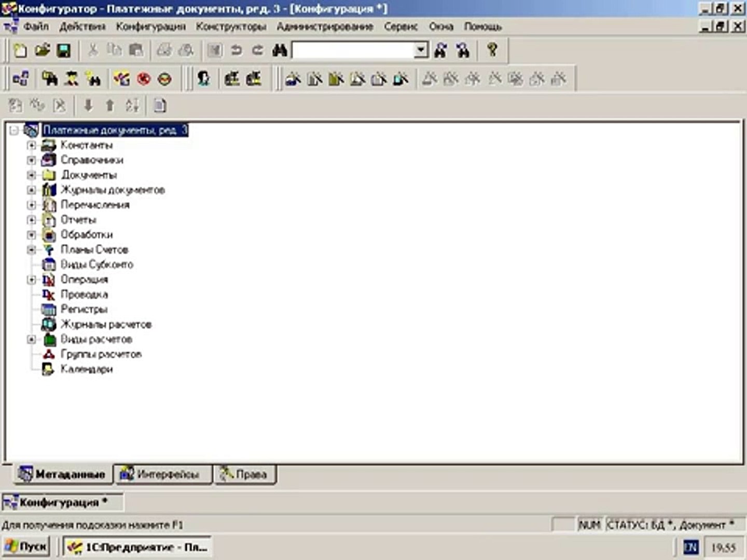Click the Open configuration tree icon
747x560 pixels.
[x=21, y=79]
